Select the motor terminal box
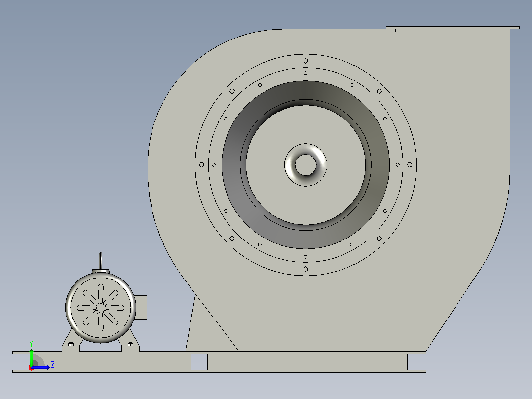532x399 pixels. tap(141, 307)
